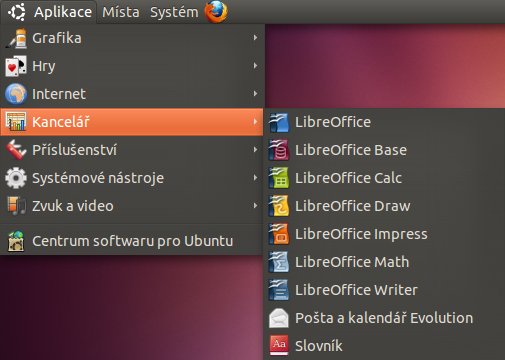Expand Zvuk a video submenu arrow

(x=255, y=206)
